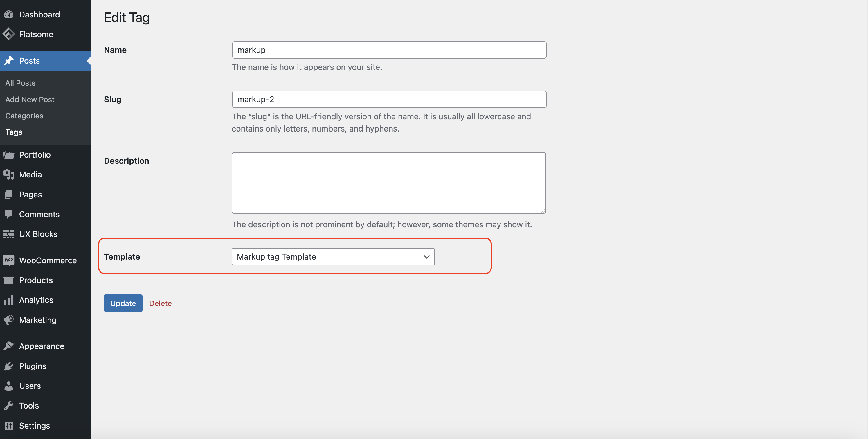868x439 pixels.
Task: Open the Categories submenu item
Action: pyautogui.click(x=24, y=116)
